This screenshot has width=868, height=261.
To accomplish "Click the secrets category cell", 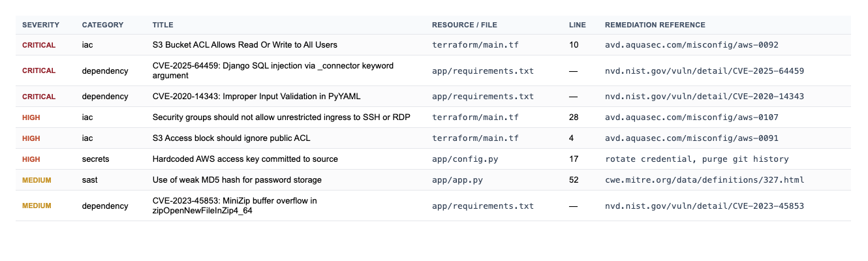I will coord(95,159).
